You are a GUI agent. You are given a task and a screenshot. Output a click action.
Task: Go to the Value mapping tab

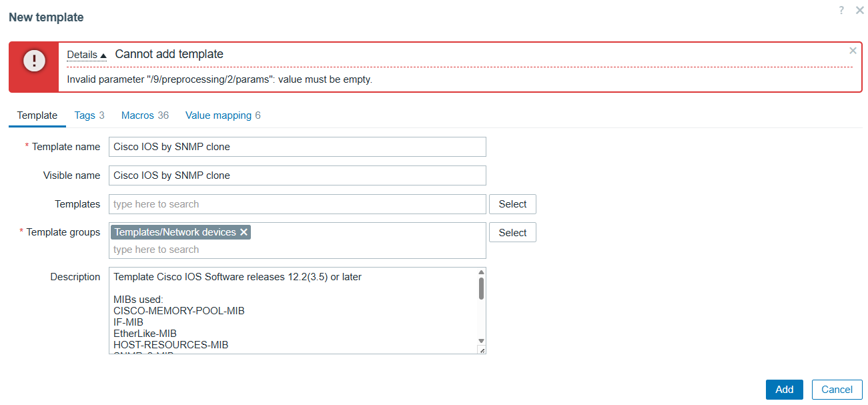pyautogui.click(x=223, y=115)
